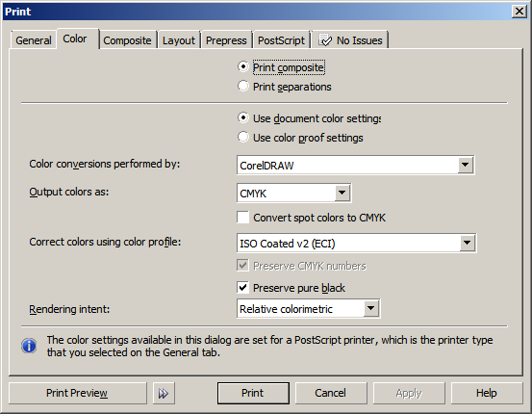Switch to the Layout tab
The height and width of the screenshot is (414, 532).
click(179, 40)
